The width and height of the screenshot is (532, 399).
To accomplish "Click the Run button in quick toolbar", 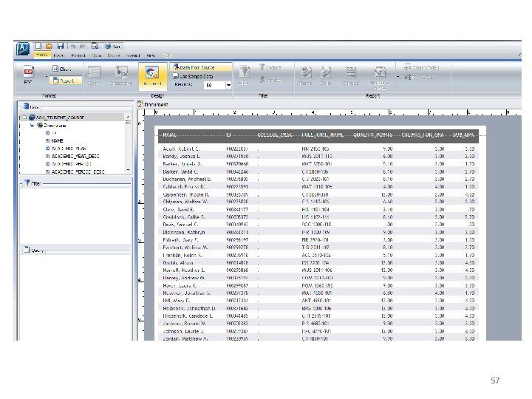I will click(112, 46).
